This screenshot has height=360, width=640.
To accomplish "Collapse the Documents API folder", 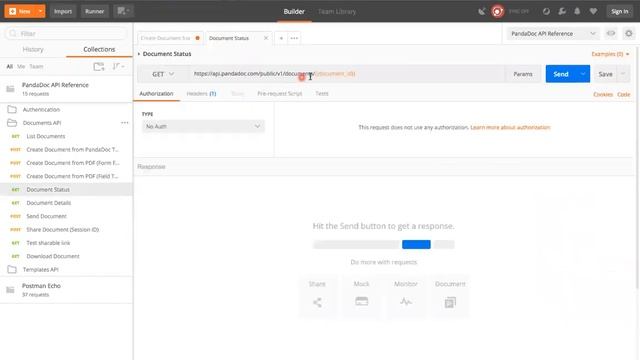I will tap(42, 123).
